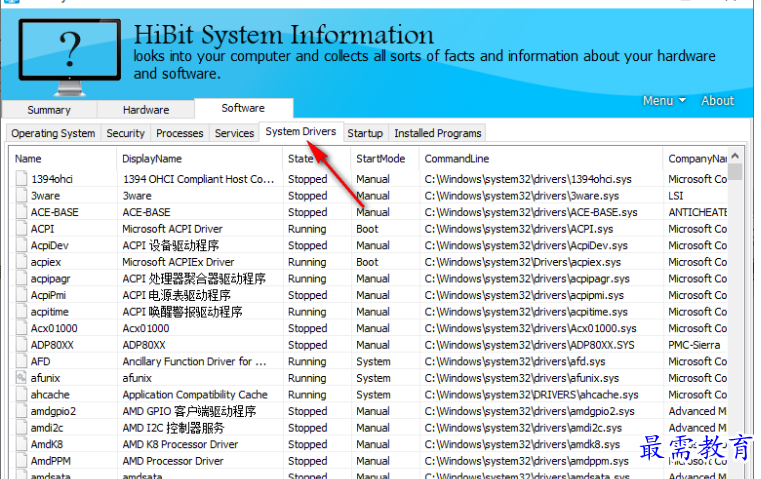Switch to the Hardware tab

146,110
